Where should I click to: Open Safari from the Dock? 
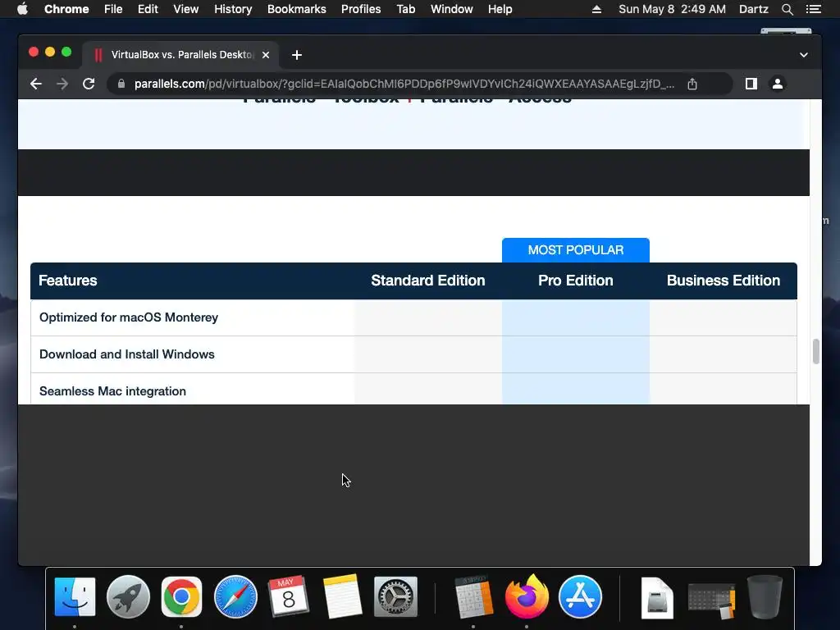pyautogui.click(x=235, y=597)
